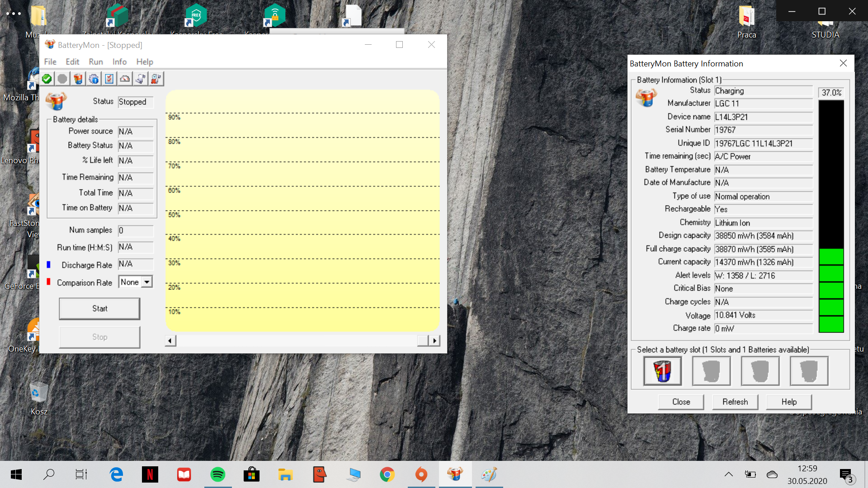
Task: Open taskbar search magnifier
Action: click(49, 474)
